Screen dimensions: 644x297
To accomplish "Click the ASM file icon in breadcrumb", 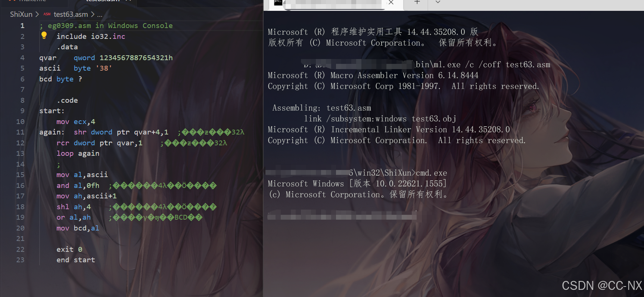I will [47, 14].
